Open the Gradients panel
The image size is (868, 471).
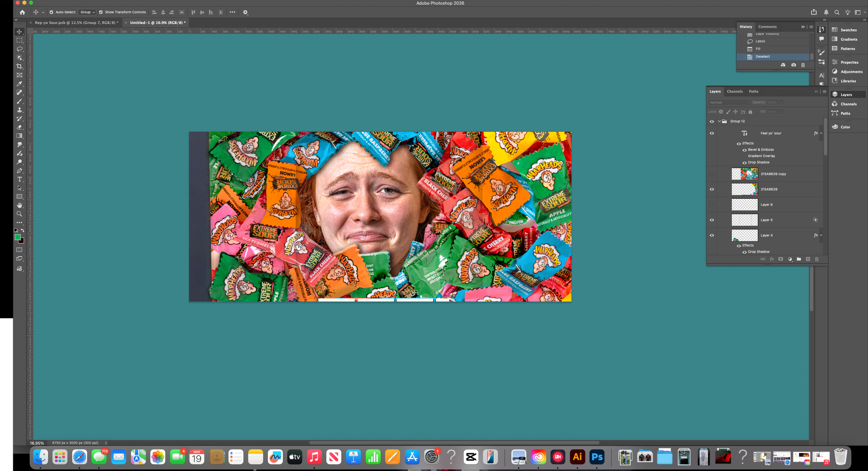pyautogui.click(x=848, y=39)
